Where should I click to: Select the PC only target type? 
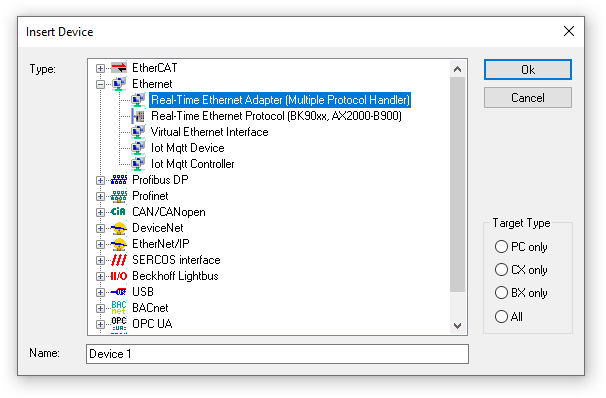pos(501,247)
